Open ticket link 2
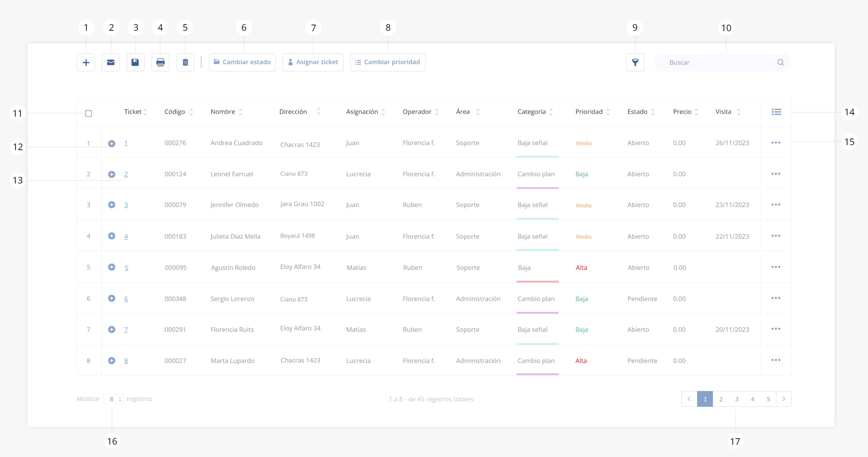The width and height of the screenshot is (868, 457). click(126, 174)
